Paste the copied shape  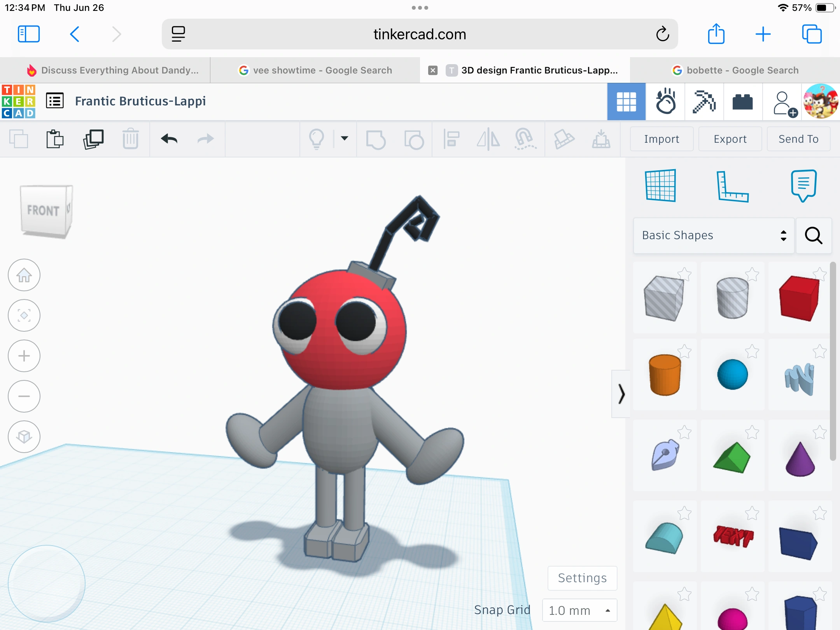(x=54, y=138)
